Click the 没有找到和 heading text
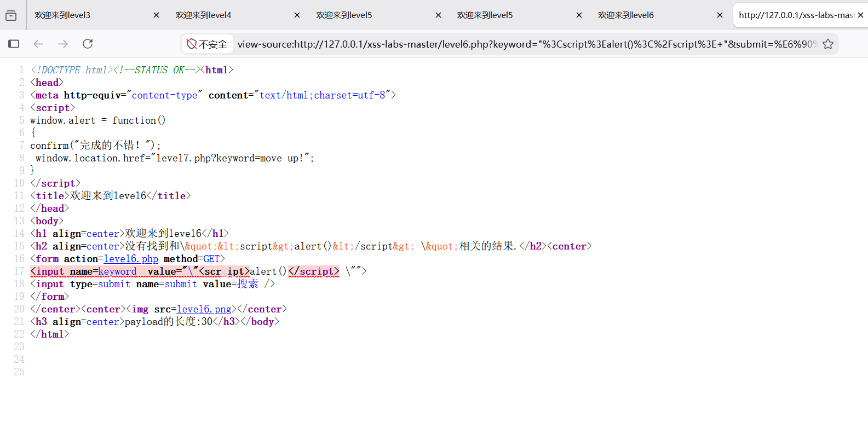 pos(152,246)
